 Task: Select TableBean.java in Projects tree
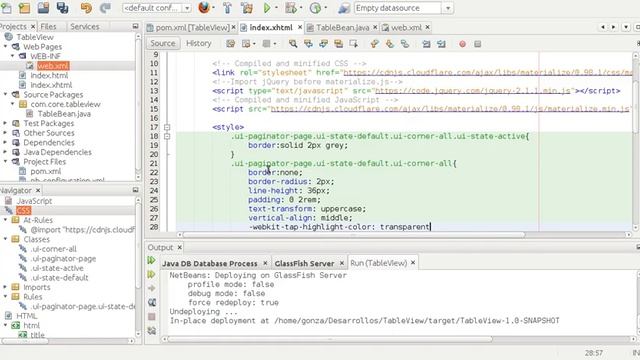(x=64, y=114)
